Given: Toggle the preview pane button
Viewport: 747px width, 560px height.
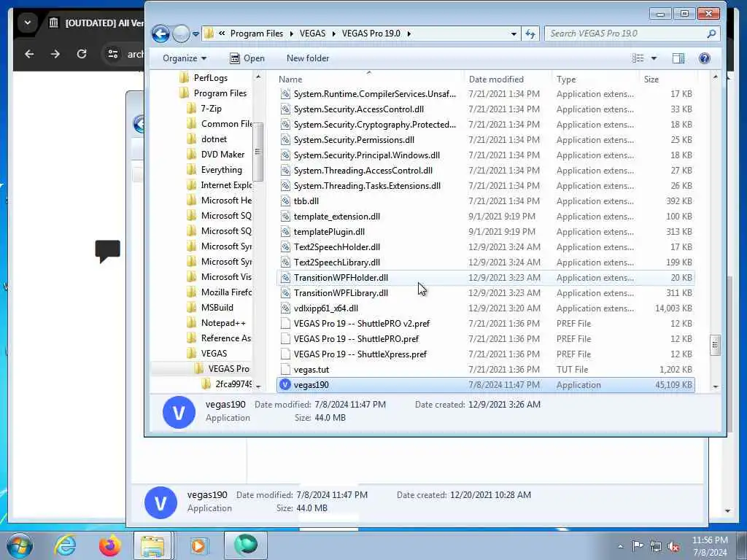Looking at the screenshot, I should coord(678,58).
